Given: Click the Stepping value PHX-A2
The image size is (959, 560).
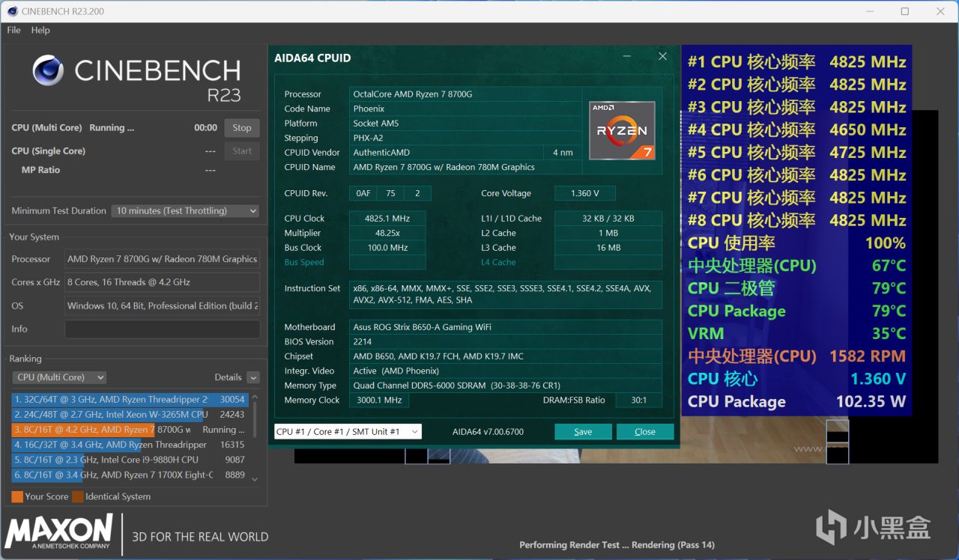Looking at the screenshot, I should click(x=465, y=138).
